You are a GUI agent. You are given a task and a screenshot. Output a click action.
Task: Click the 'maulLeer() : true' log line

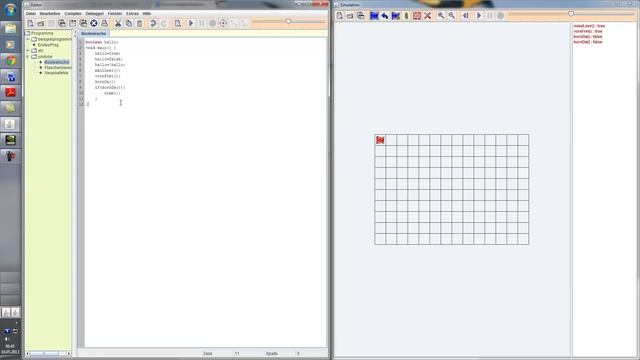tap(589, 26)
